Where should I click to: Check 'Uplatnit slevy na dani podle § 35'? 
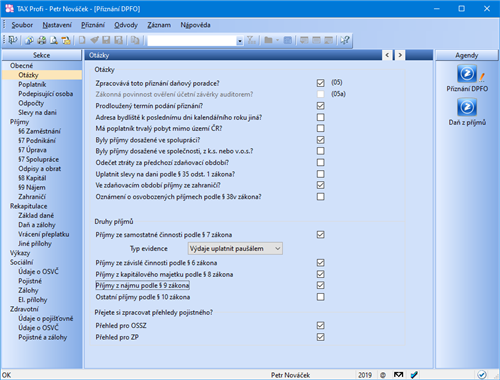[320, 174]
